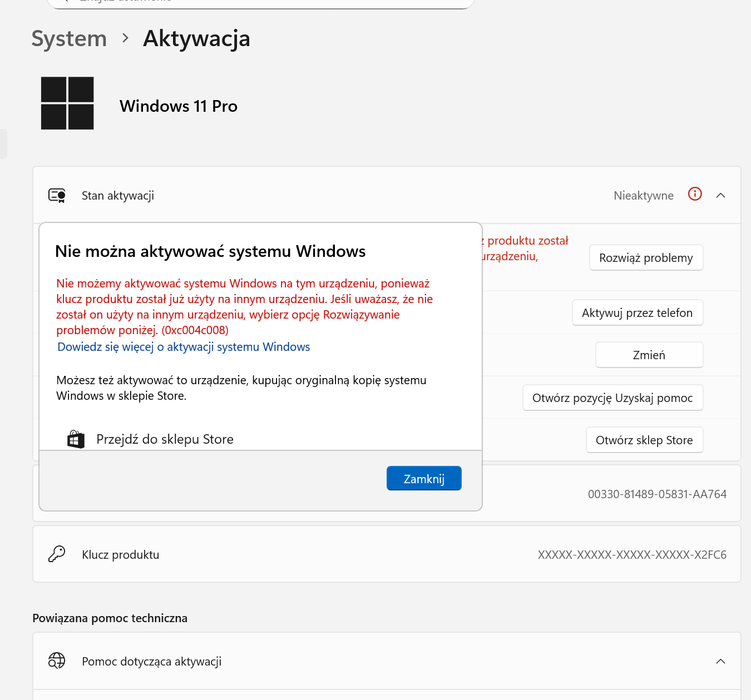This screenshot has width=751, height=700.
Task: Click product ID 00330-81489-05831-AA764
Action: coord(657,494)
